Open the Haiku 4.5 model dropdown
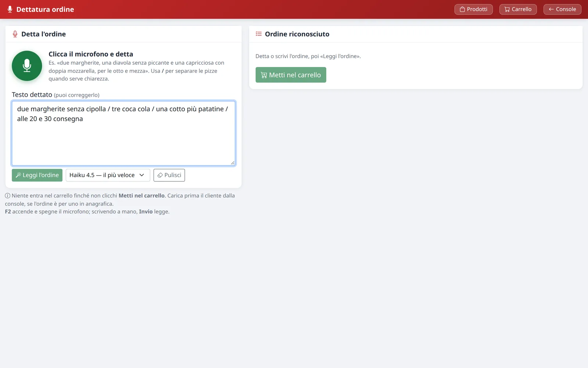The width and height of the screenshot is (588, 368). pyautogui.click(x=108, y=175)
